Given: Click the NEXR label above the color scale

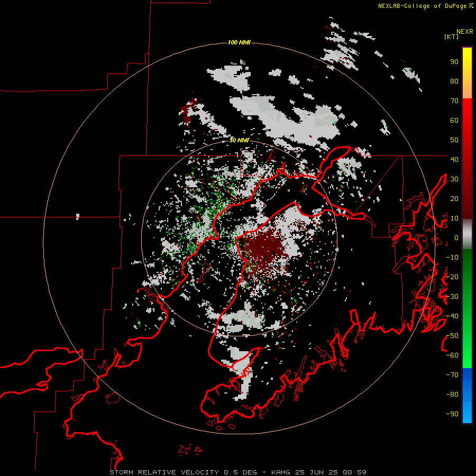Looking at the screenshot, I should click(464, 32).
